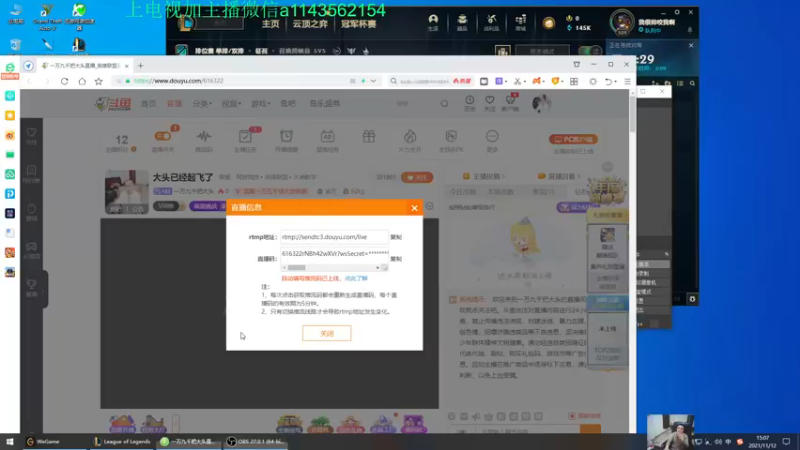Expand the scissors tool dropdown arrow

(x=524, y=81)
